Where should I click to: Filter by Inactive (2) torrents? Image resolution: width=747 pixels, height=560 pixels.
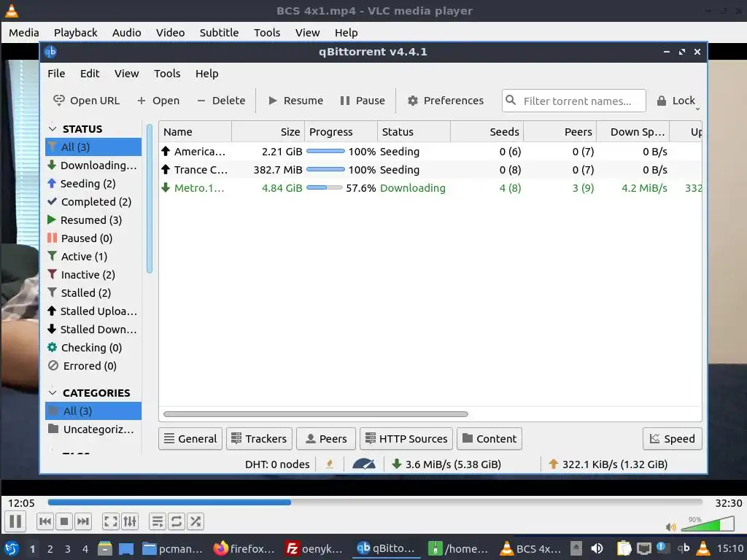click(93, 275)
